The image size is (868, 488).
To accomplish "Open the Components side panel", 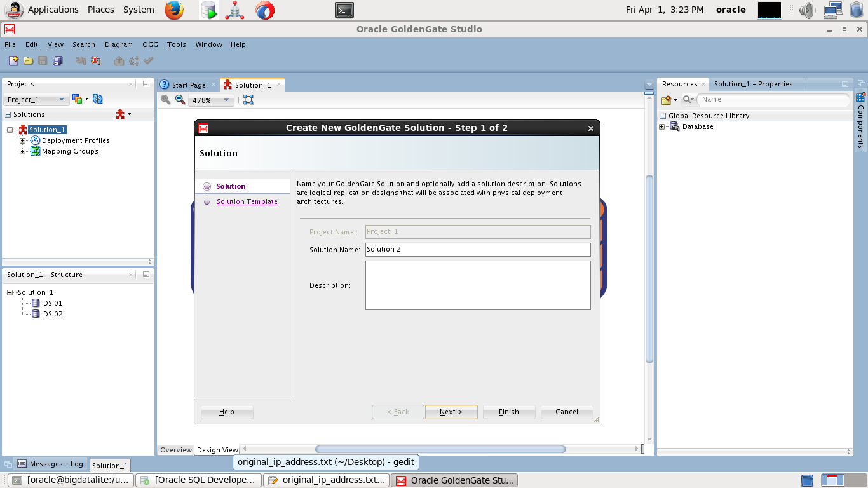I will (x=860, y=121).
